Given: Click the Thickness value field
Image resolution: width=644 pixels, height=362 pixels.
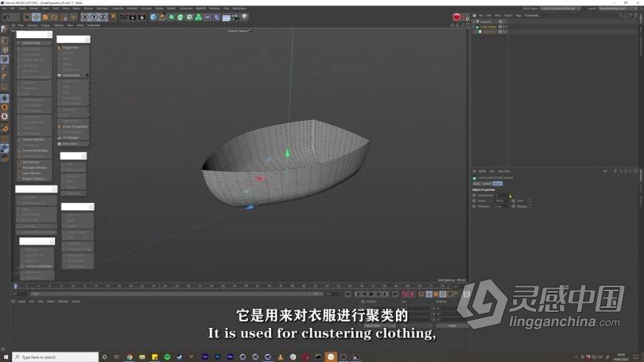Looking at the screenshot, I should tap(502, 206).
